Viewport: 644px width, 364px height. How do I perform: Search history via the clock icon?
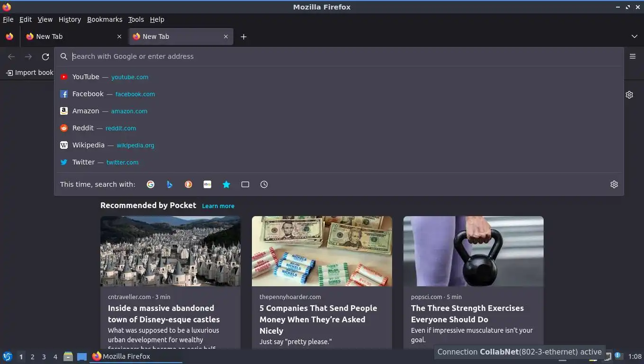click(264, 184)
